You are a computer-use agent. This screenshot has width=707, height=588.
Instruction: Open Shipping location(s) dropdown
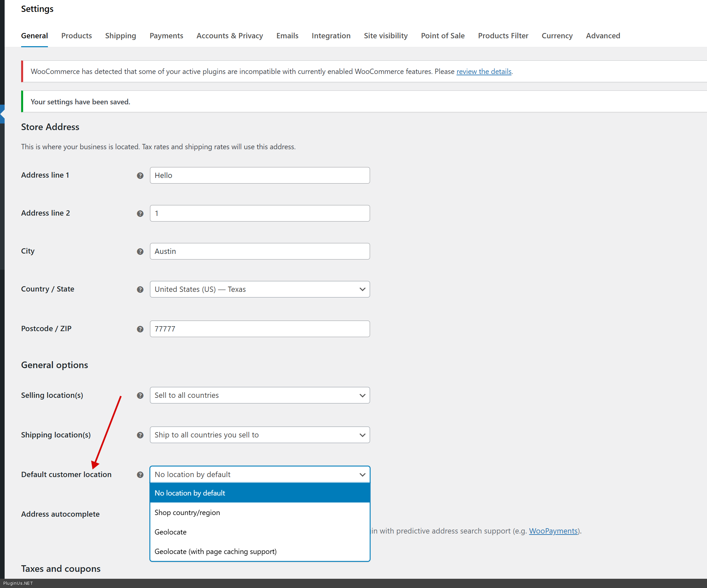[x=260, y=435]
